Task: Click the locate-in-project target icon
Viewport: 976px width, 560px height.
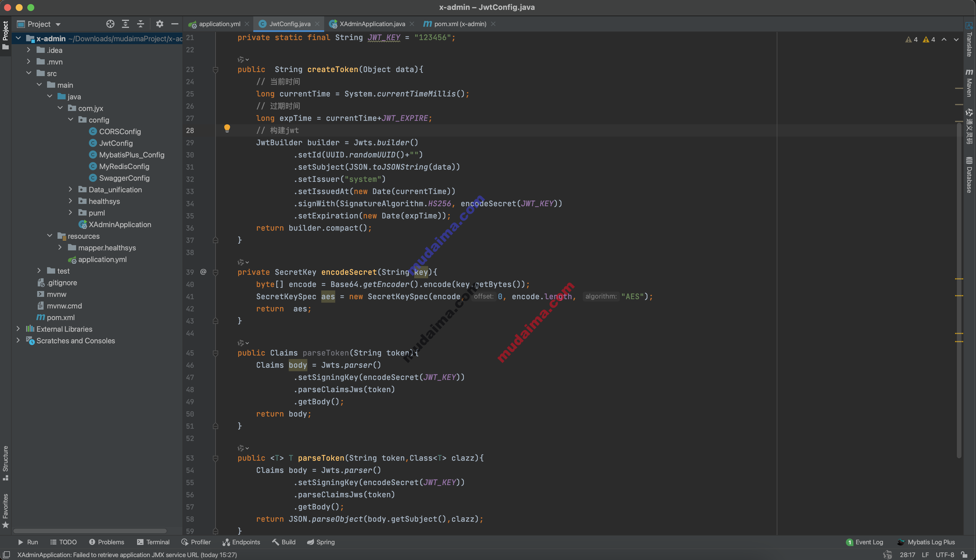Action: pos(110,24)
